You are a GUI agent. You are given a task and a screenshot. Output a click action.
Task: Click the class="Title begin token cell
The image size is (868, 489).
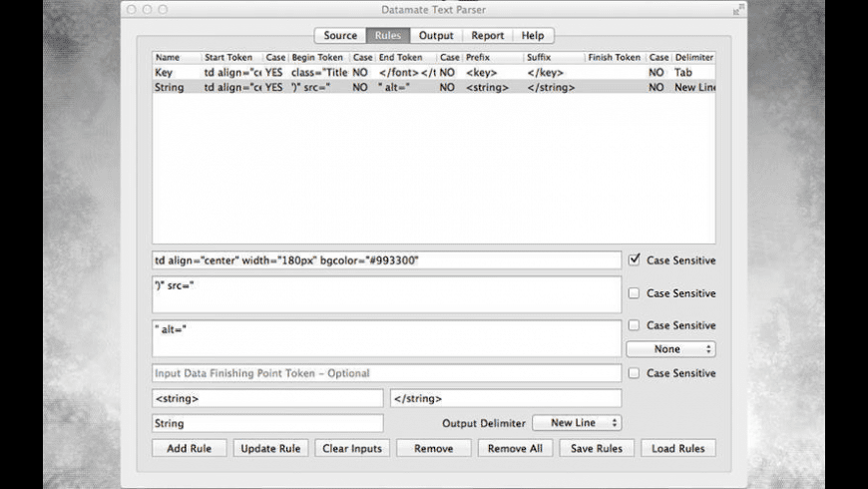[319, 72]
